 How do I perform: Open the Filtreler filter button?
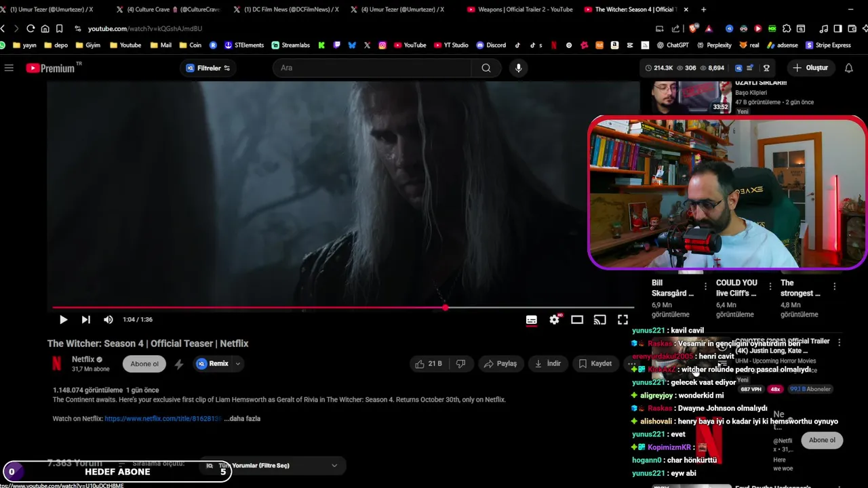[208, 68]
